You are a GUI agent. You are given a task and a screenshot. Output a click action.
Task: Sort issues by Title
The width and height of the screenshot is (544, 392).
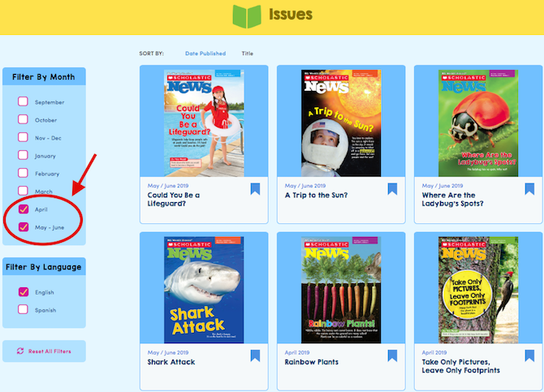pyautogui.click(x=248, y=54)
